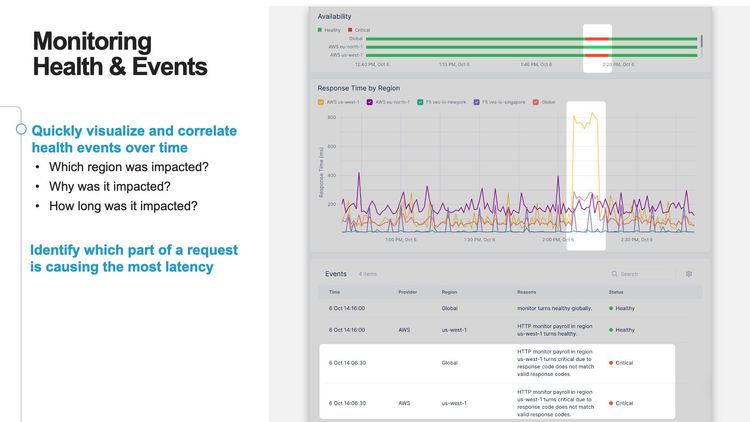The height and width of the screenshot is (422, 750).
Task: Select the 14:16:00 AWS us-west-1 healthy event row
Action: tap(496, 329)
